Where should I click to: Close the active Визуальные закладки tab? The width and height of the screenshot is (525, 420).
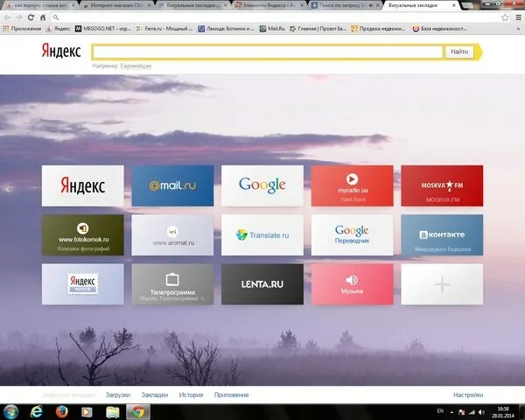pos(454,5)
